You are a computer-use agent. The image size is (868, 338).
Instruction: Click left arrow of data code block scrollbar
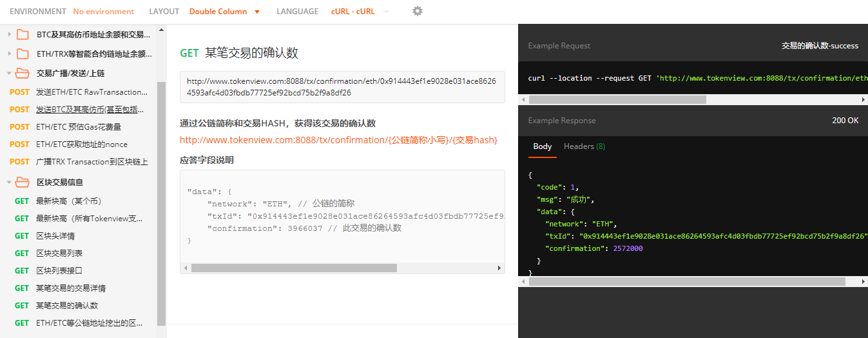[x=186, y=268]
